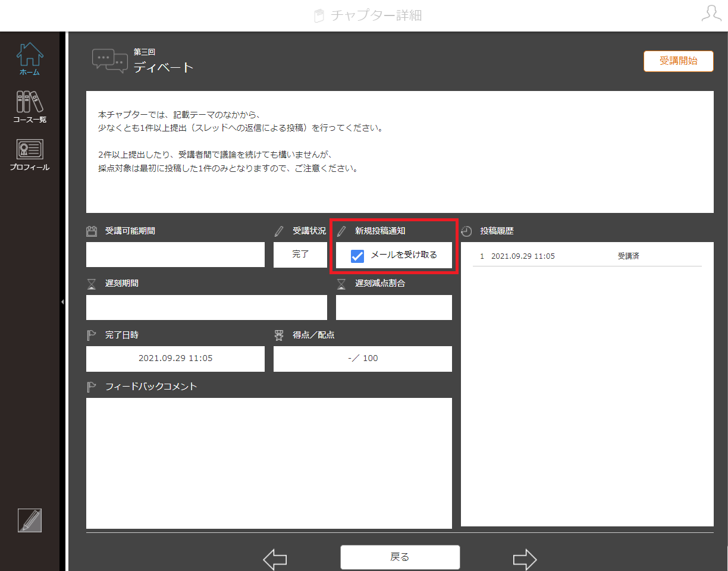The height and width of the screenshot is (571, 728).
Task: Click the description line starting 採点対象は
Action: point(228,168)
